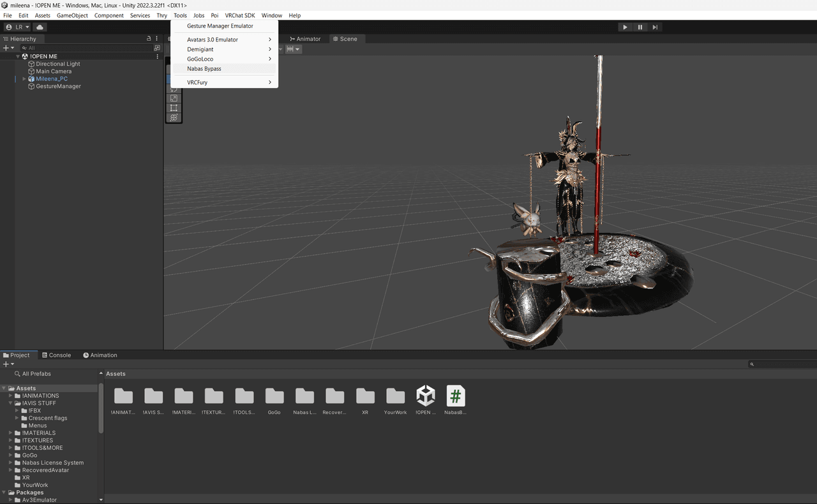
Task: Click the Hierarchy search field
Action: pyautogui.click(x=86, y=48)
